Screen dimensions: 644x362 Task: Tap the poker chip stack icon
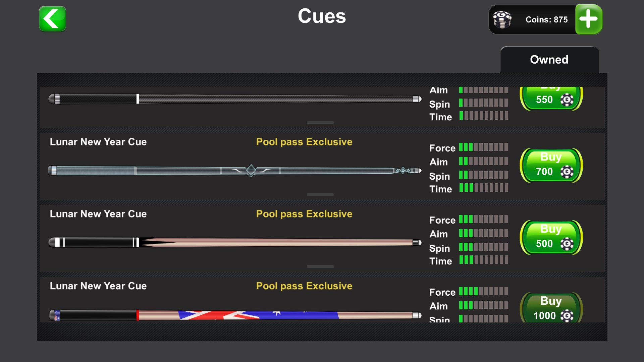(x=502, y=20)
